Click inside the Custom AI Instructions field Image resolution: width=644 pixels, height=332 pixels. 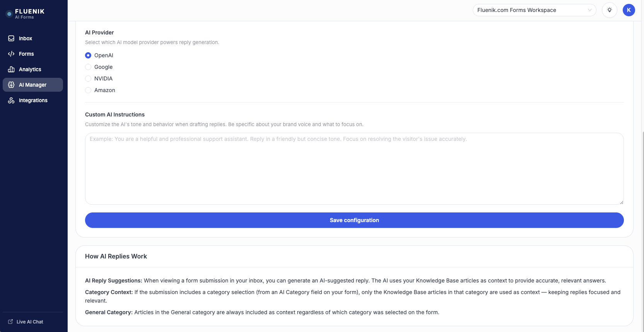click(354, 169)
